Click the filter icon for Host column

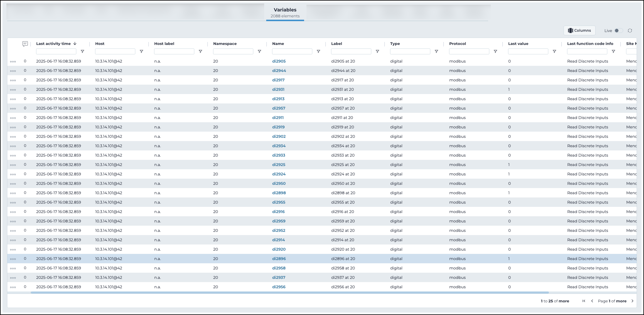[141, 51]
